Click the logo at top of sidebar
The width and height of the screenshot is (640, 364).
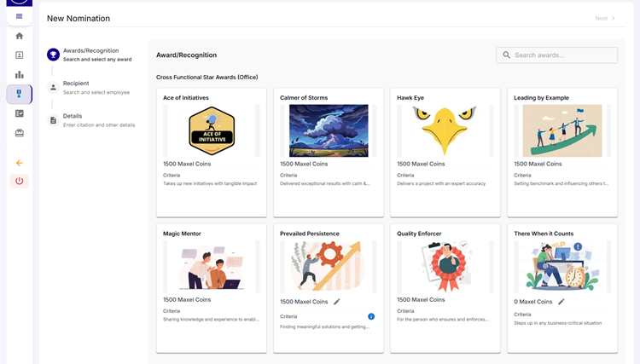19,3
